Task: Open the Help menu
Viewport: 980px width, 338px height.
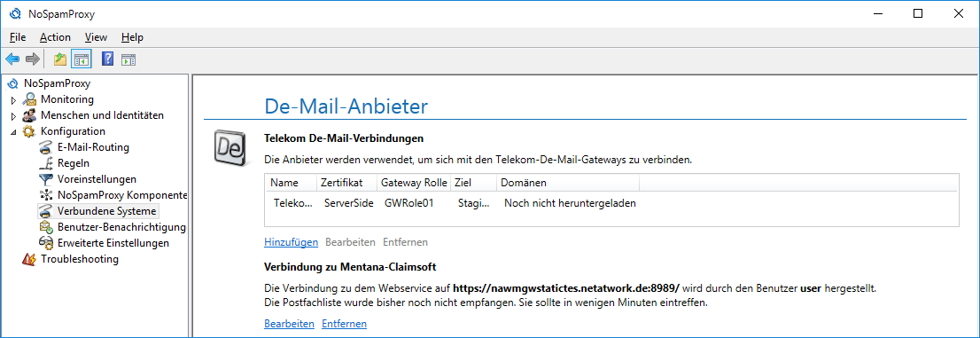Action: 132,37
